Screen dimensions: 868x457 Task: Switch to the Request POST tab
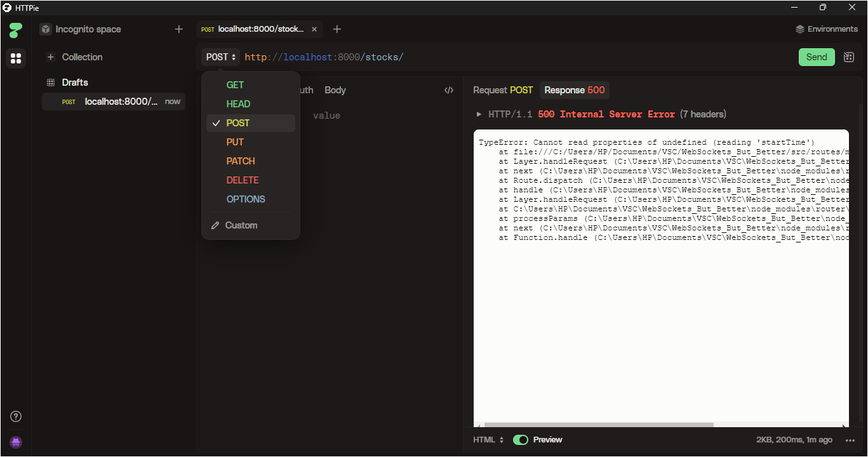[x=502, y=90]
